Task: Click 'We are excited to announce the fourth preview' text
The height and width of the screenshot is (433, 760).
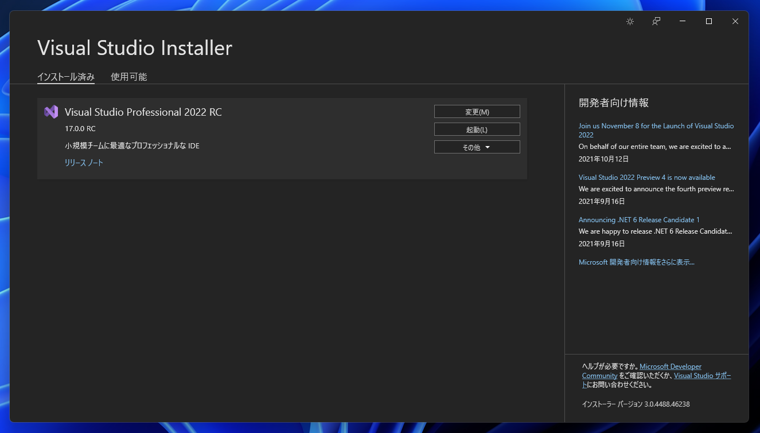Action: pos(656,189)
